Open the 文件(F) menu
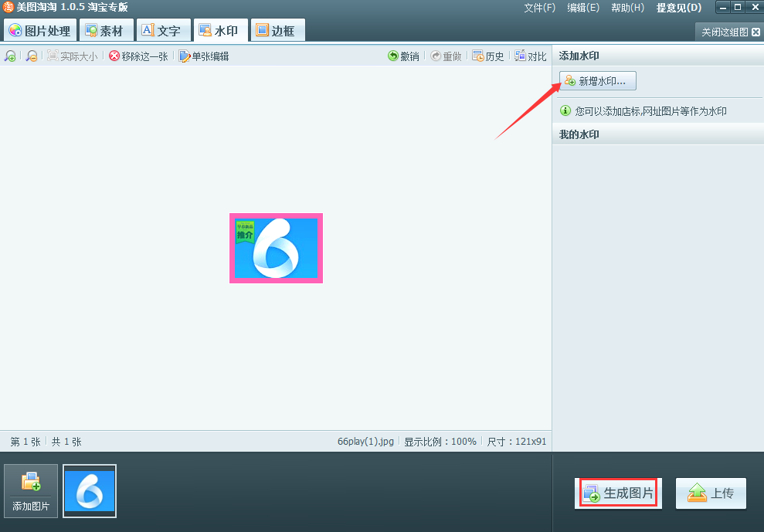 [x=540, y=8]
